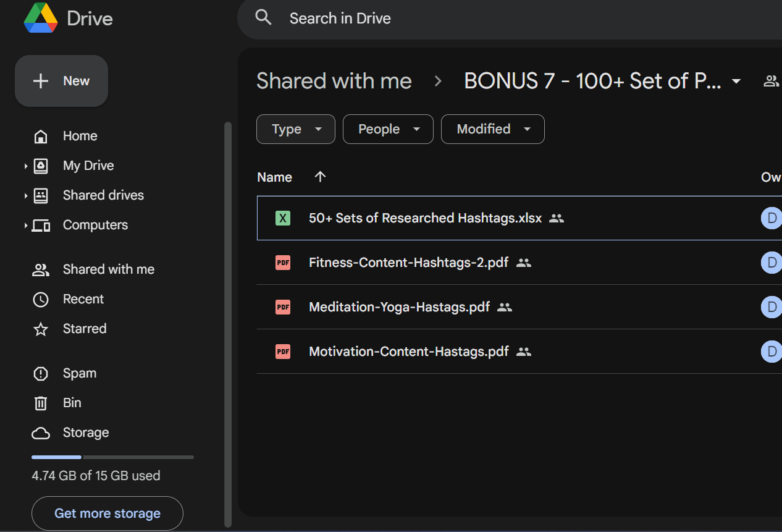Click the storage usage progress bar
Image resolution: width=782 pixels, height=532 pixels.
112,457
